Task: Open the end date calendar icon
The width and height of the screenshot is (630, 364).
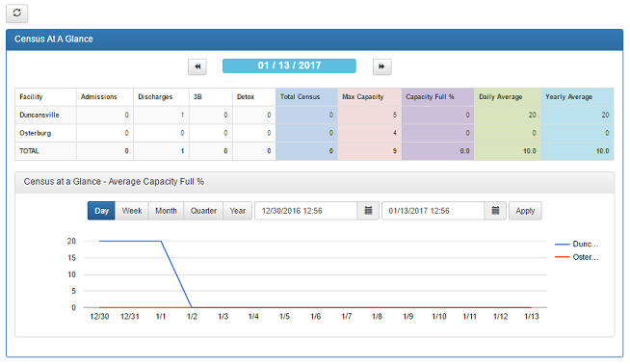Action: click(x=495, y=211)
